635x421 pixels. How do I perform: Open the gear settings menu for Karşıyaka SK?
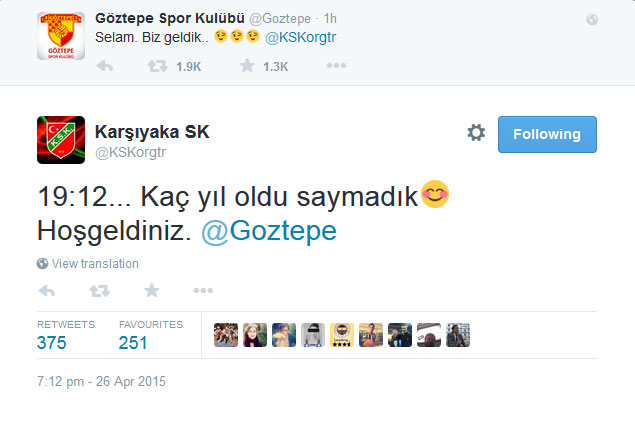click(x=476, y=133)
